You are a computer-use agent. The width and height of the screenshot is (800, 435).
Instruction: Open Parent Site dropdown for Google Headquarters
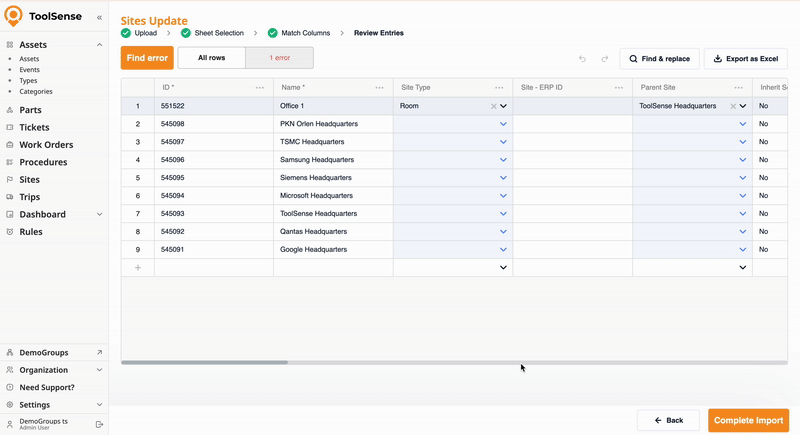742,250
